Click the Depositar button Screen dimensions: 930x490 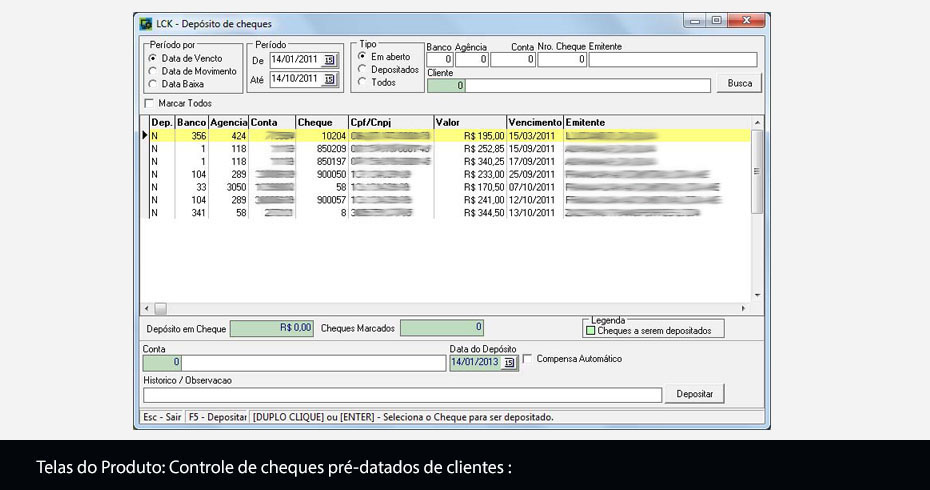click(695, 394)
